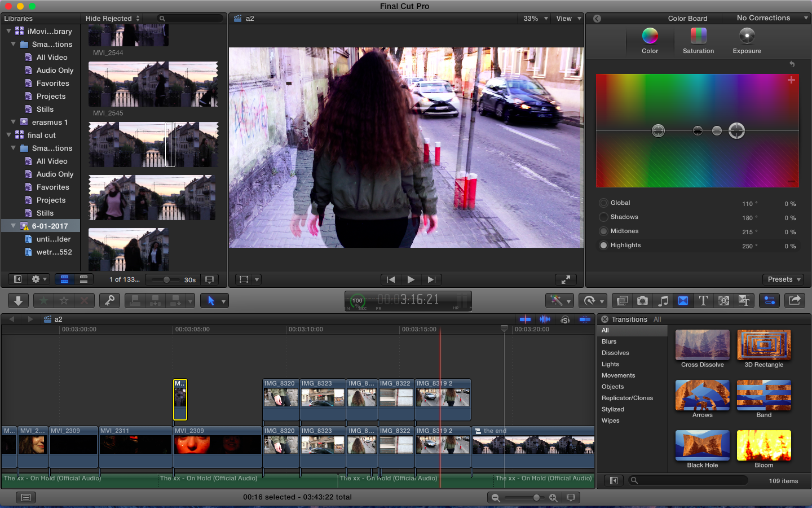Switch browser to filmstrip view
The image size is (812, 508).
[x=64, y=279]
